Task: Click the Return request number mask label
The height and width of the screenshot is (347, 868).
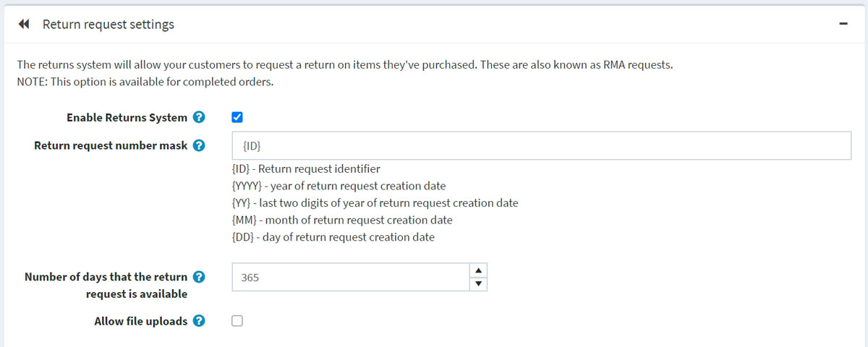Action: [111, 145]
